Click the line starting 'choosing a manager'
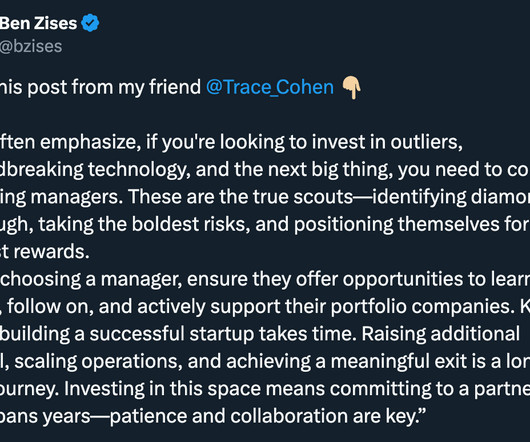Screen dimensions: 530x442 click(265, 279)
